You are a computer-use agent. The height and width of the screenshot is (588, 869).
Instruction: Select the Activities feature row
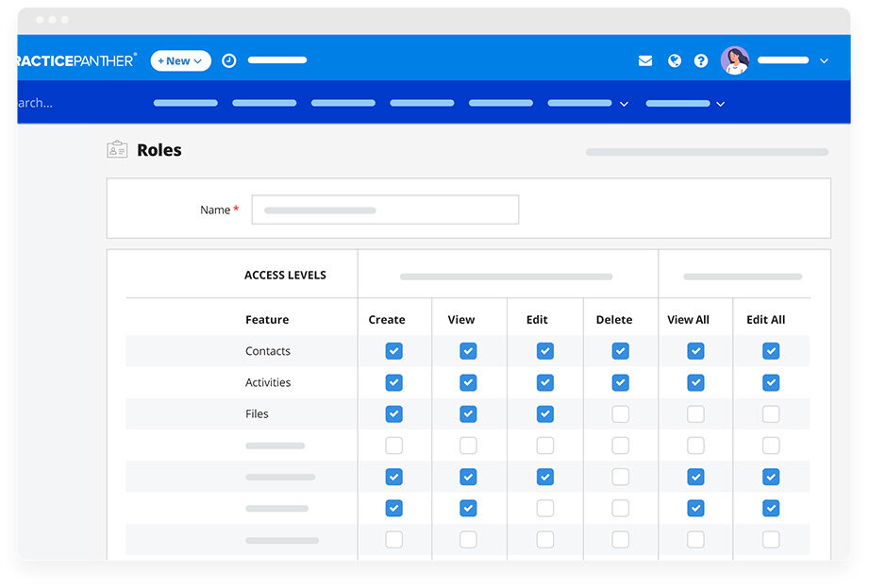[267, 382]
